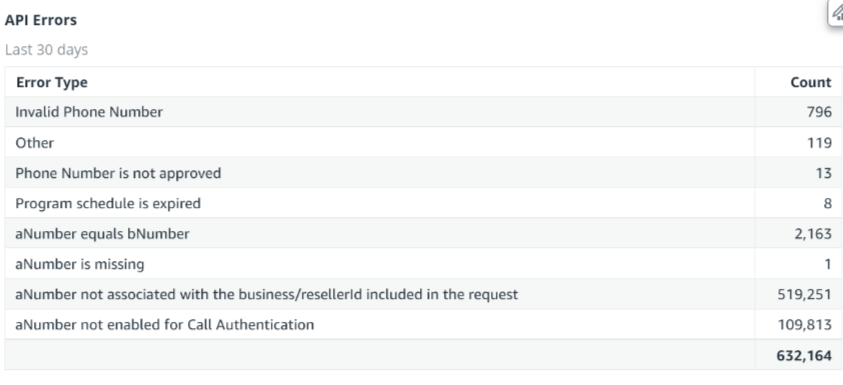Select Phone Number is not approved row
The width and height of the screenshot is (843, 385).
coord(423,173)
